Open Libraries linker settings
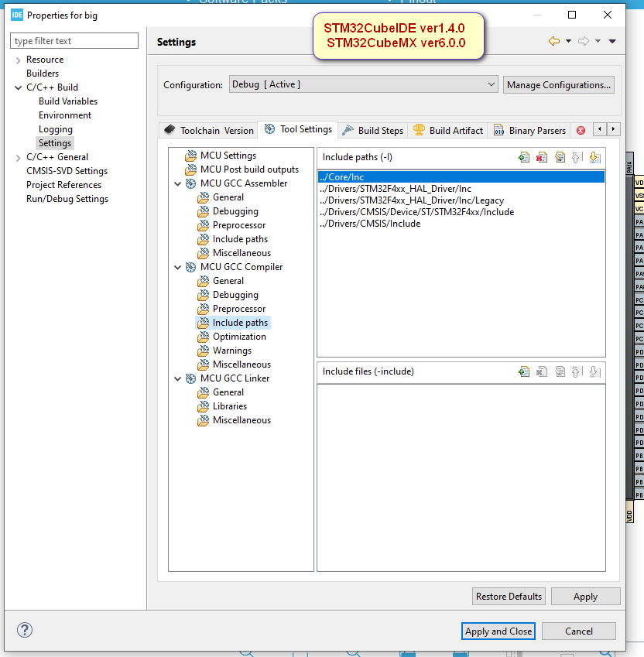644x657 pixels. point(230,406)
